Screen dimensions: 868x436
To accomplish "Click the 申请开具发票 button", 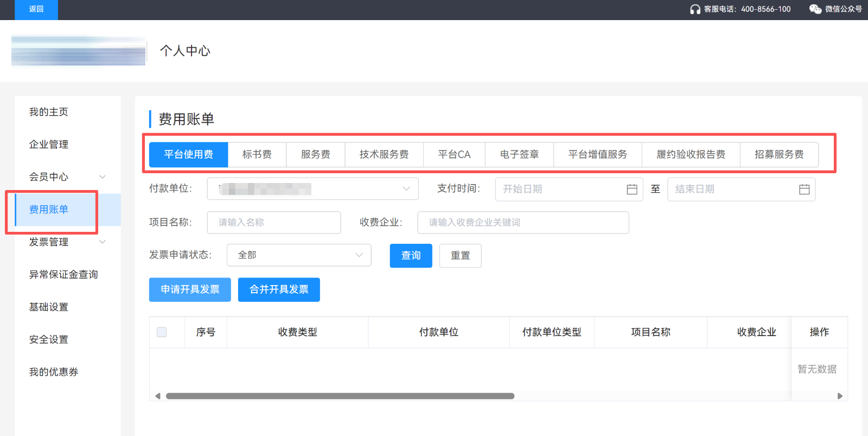I will coord(190,290).
